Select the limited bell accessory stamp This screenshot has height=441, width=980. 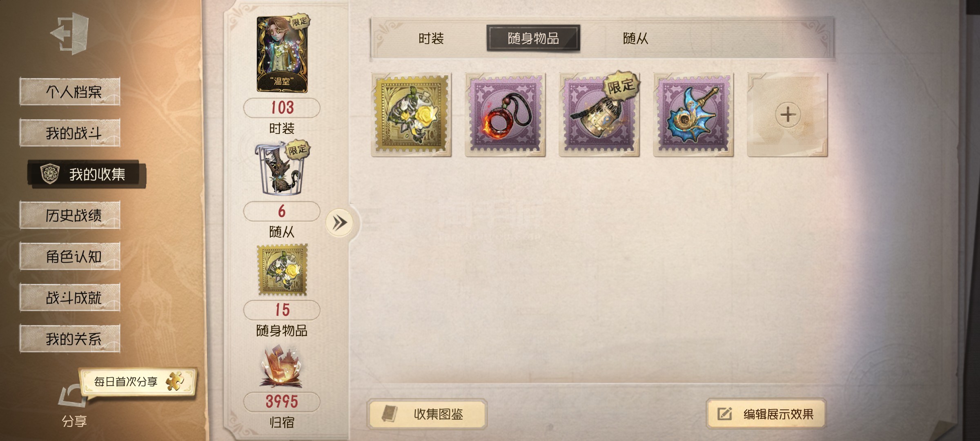tap(599, 115)
